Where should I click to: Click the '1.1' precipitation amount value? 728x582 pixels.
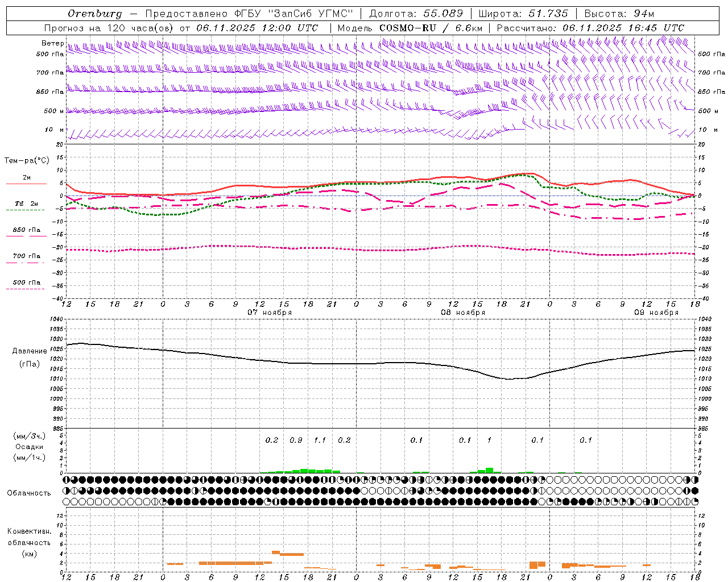pyautogui.click(x=320, y=440)
